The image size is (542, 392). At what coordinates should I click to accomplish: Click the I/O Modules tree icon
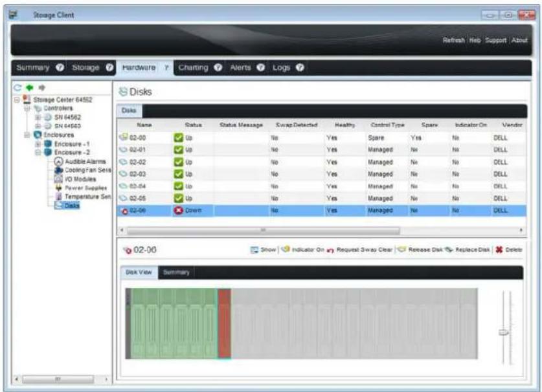click(x=58, y=179)
